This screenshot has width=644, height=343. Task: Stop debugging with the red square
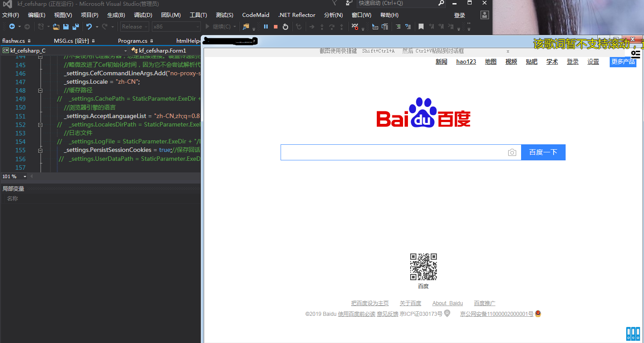point(276,27)
